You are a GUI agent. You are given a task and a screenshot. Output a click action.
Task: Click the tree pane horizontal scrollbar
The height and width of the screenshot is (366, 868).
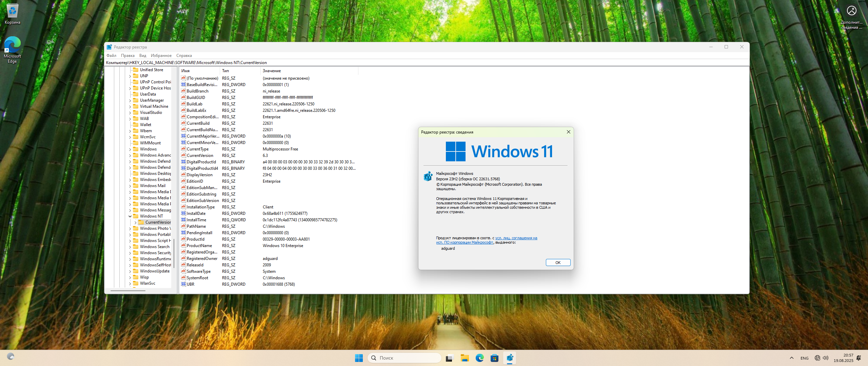click(128, 290)
